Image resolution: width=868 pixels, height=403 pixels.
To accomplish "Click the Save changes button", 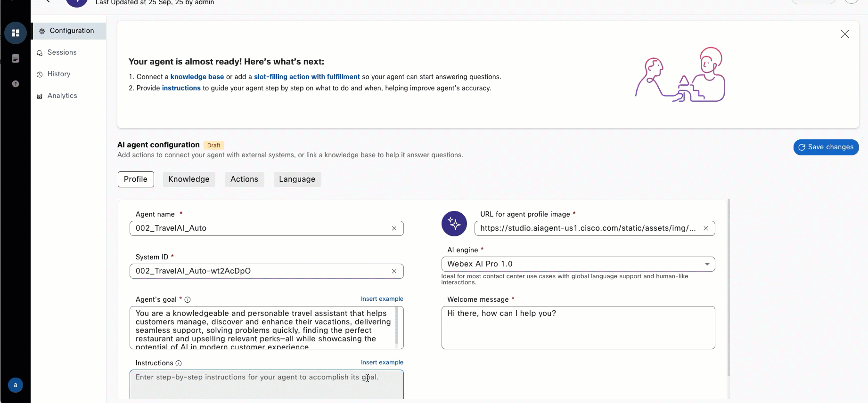I will point(826,147).
